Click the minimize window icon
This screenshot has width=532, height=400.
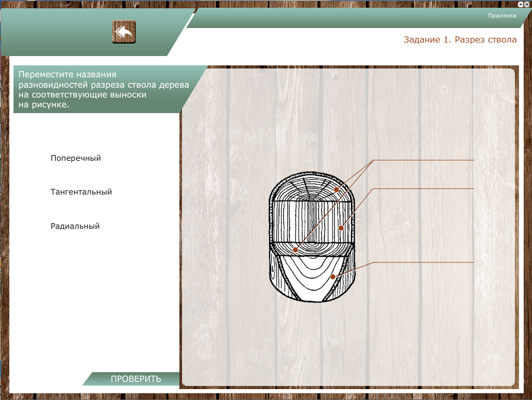pos(521,4)
